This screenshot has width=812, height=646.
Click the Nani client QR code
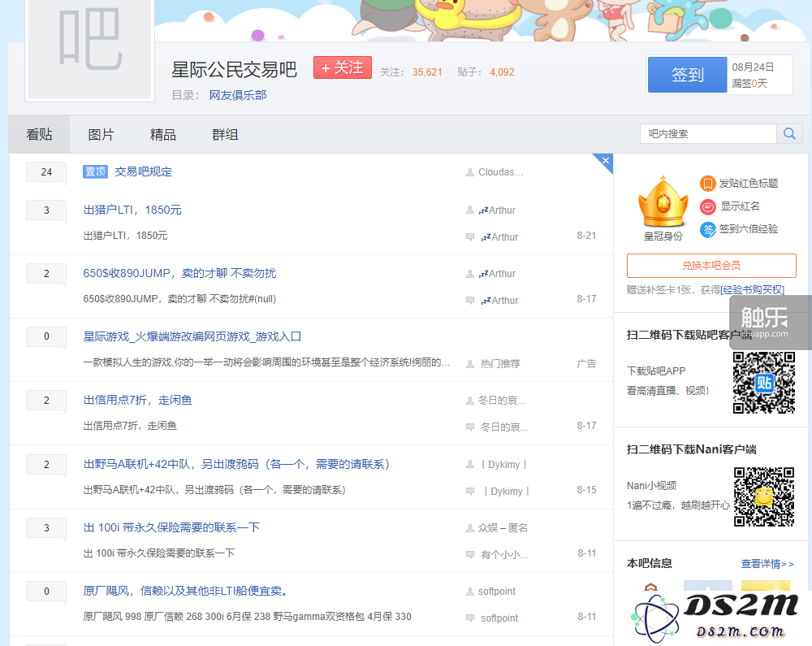point(764,496)
